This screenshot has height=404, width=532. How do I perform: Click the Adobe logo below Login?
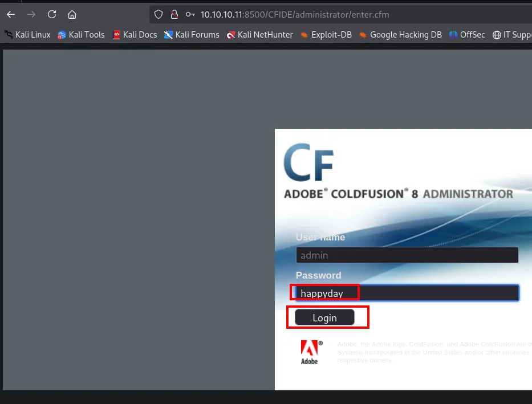(x=310, y=352)
